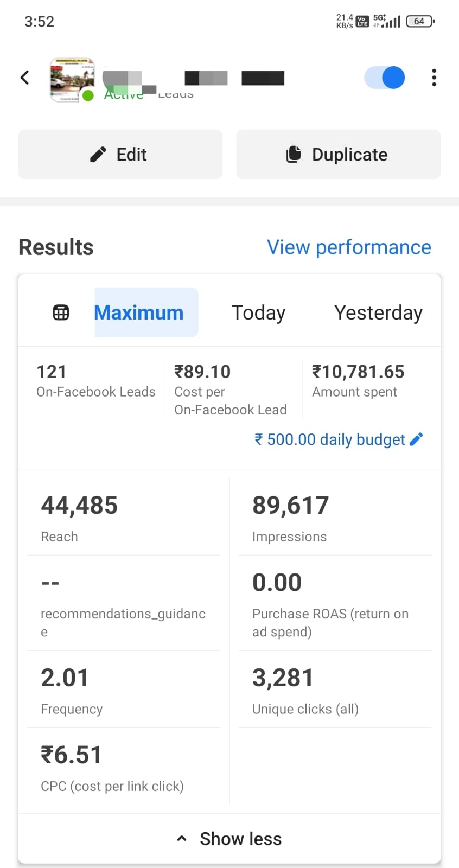Tap the battery indicator in status bar
Viewport: 459px width, 868px height.
tap(420, 22)
